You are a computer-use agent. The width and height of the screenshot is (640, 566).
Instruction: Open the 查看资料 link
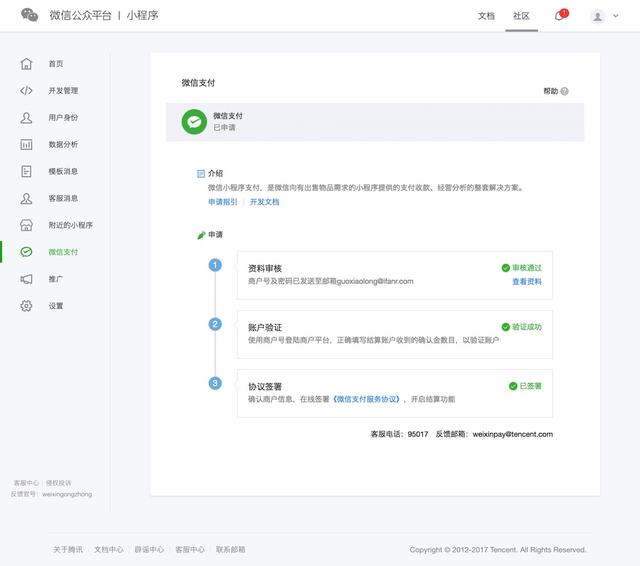[527, 282]
